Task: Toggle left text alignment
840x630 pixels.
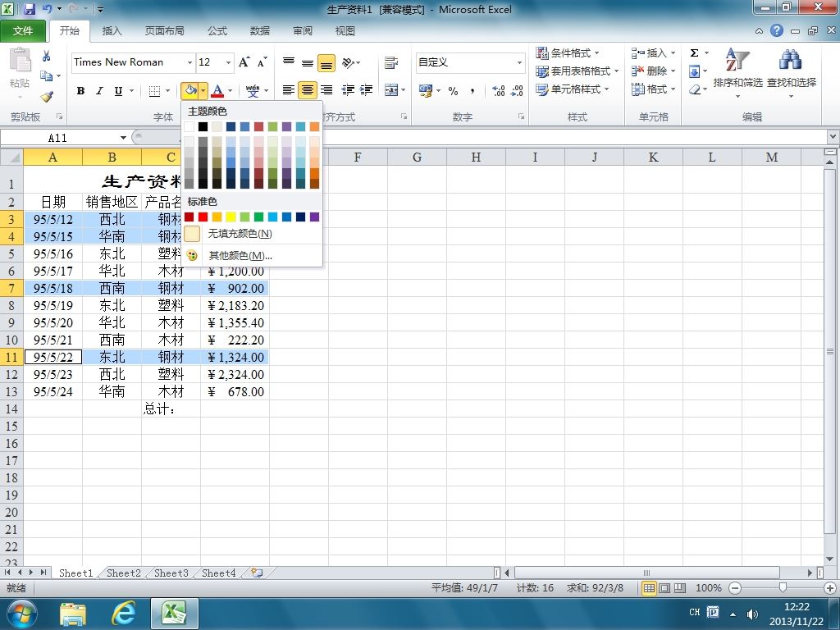Action: [289, 90]
